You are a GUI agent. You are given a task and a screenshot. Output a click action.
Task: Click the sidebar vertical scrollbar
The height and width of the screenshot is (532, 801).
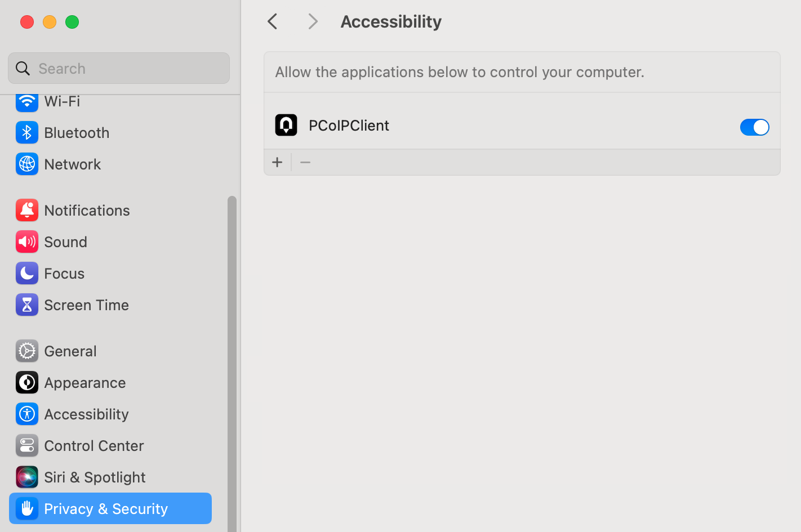pos(232,364)
